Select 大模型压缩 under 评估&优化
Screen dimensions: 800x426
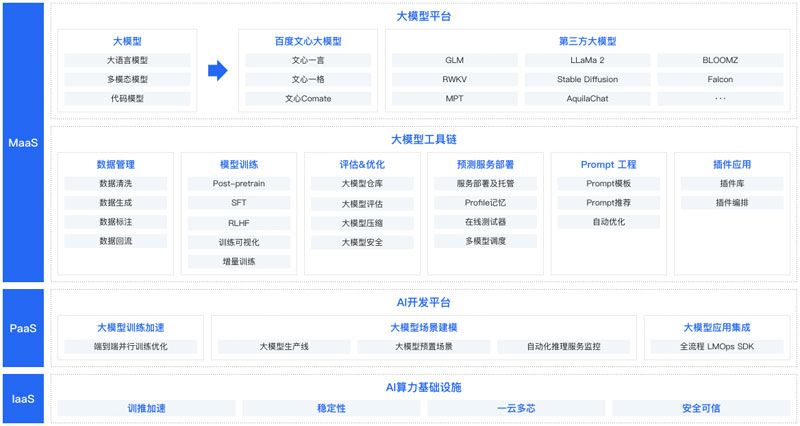pos(361,223)
